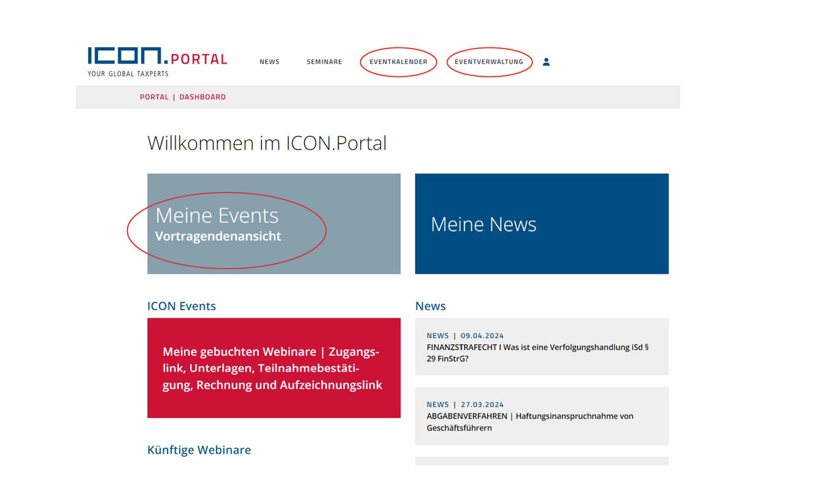Select EVENTVERWALTUNG in the navigation
Screen dimensions: 822x504
tap(489, 62)
